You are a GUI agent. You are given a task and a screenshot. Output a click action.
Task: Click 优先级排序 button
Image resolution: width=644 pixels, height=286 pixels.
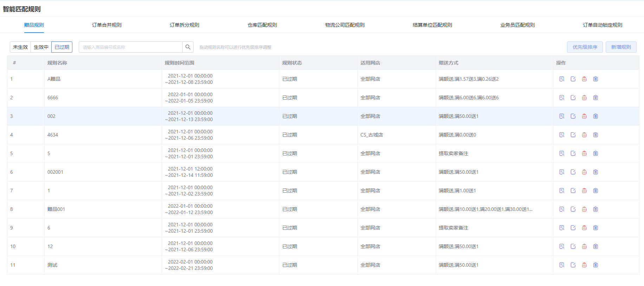(x=585, y=47)
